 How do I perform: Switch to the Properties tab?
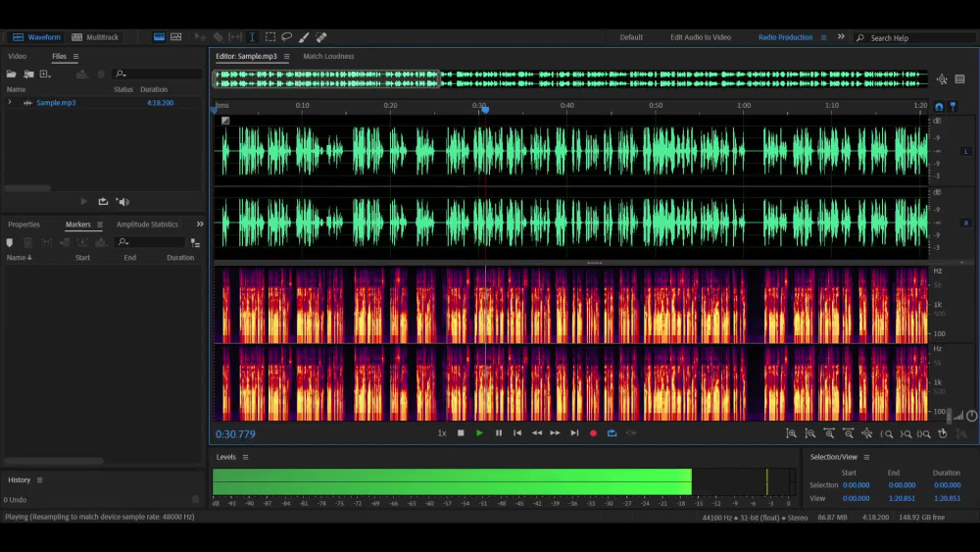pyautogui.click(x=24, y=225)
